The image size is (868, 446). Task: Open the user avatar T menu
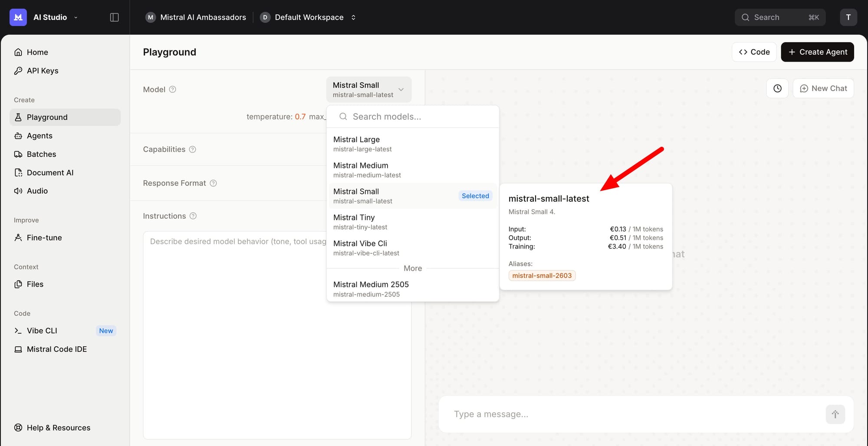[x=848, y=17]
